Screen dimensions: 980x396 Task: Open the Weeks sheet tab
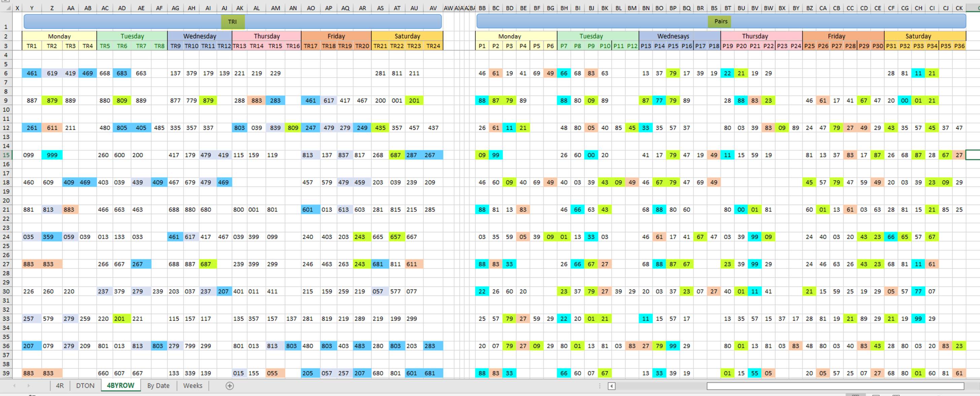coord(193,386)
